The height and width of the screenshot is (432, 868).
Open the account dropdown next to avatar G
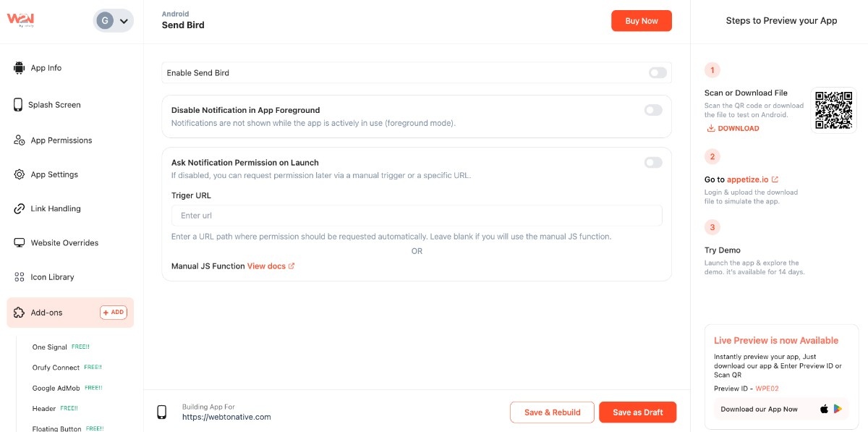(x=124, y=21)
